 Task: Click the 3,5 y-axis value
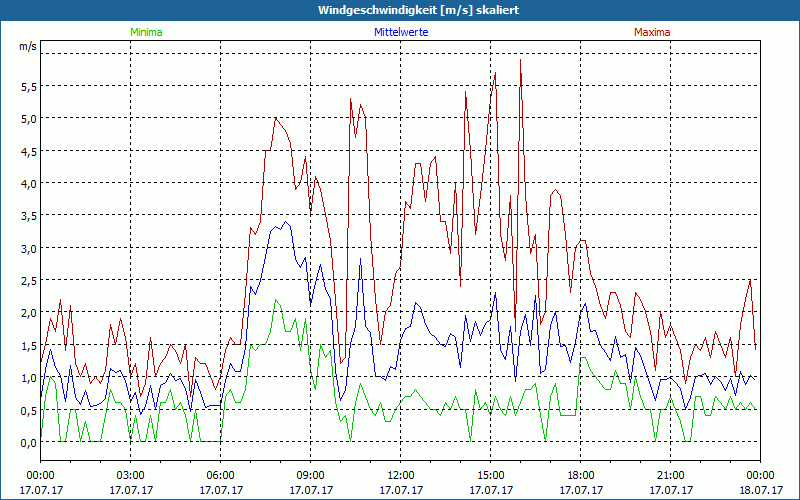coord(29,216)
